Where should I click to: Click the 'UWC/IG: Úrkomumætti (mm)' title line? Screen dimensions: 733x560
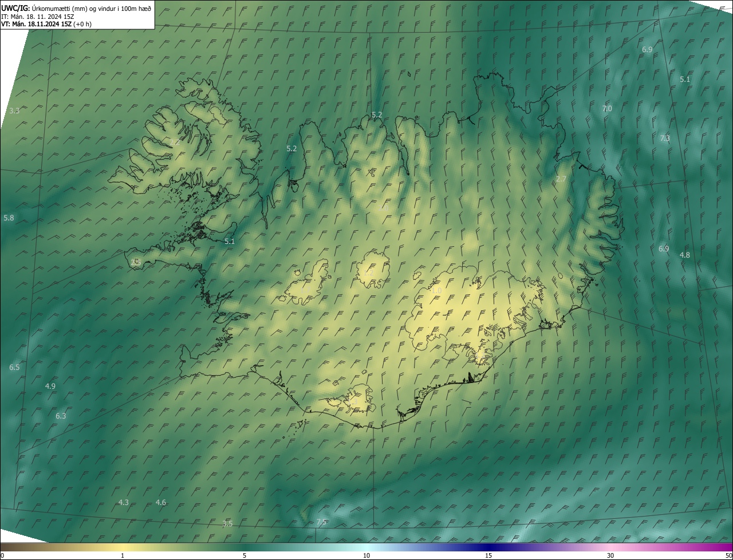pos(76,8)
